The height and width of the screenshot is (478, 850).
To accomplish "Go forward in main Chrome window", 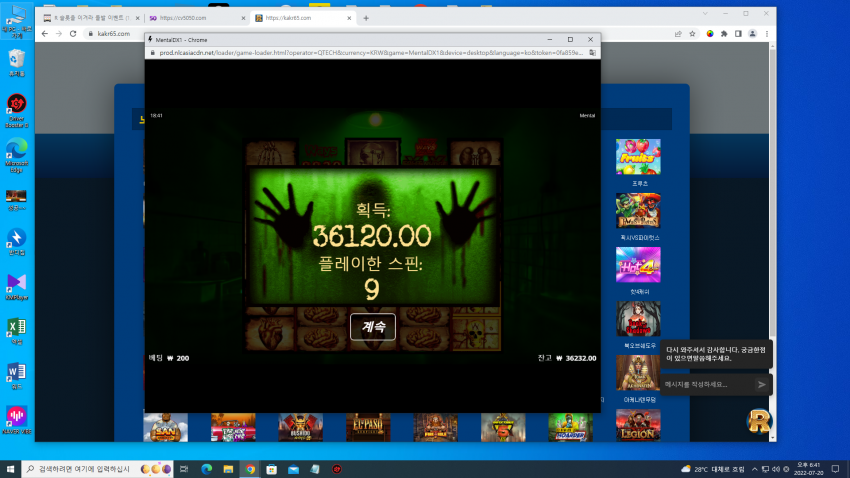I will pyautogui.click(x=59, y=34).
